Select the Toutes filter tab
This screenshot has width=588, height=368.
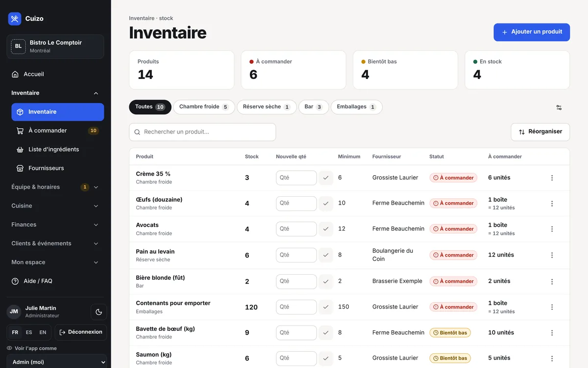coord(150,107)
